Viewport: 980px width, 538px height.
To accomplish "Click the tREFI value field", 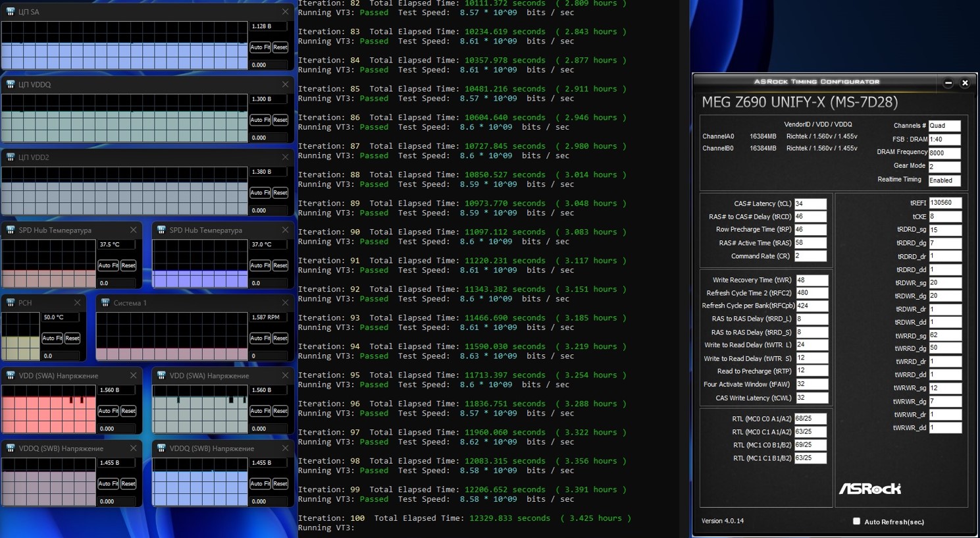I will pyautogui.click(x=945, y=203).
